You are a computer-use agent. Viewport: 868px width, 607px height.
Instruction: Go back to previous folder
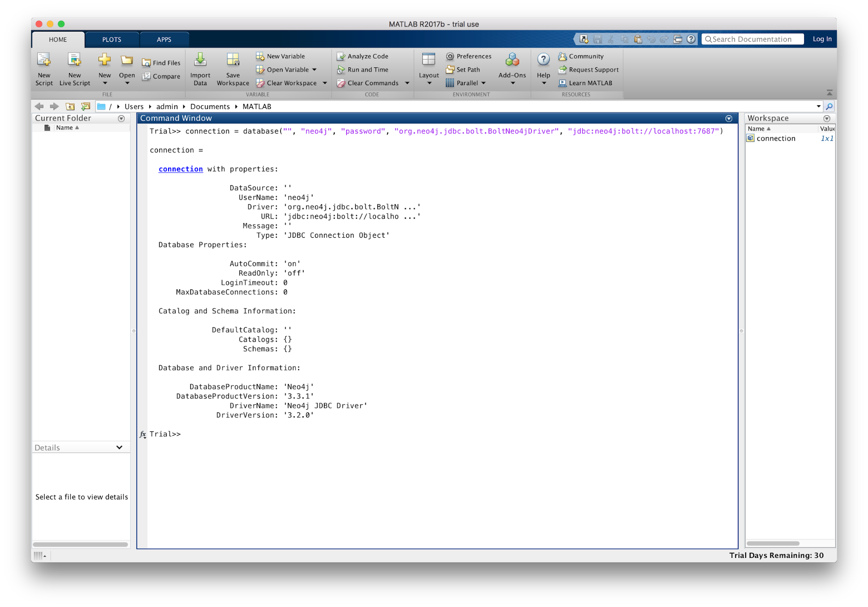click(x=40, y=106)
